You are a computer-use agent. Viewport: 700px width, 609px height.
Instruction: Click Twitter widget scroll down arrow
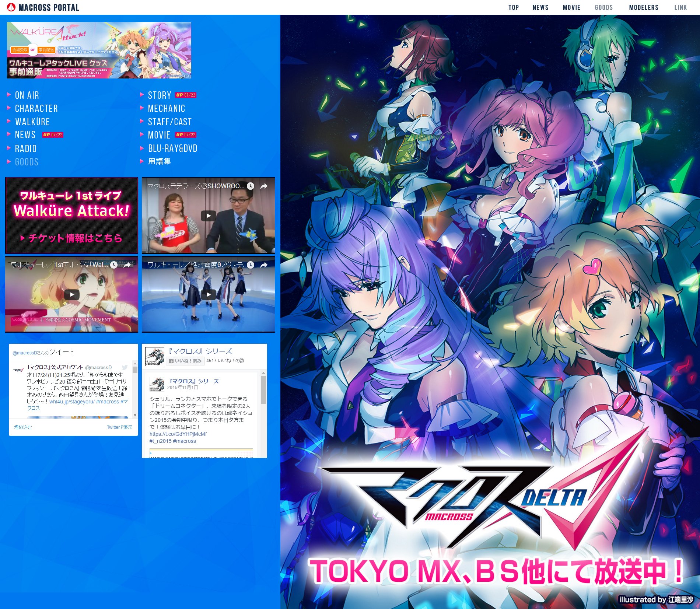pyautogui.click(x=135, y=415)
